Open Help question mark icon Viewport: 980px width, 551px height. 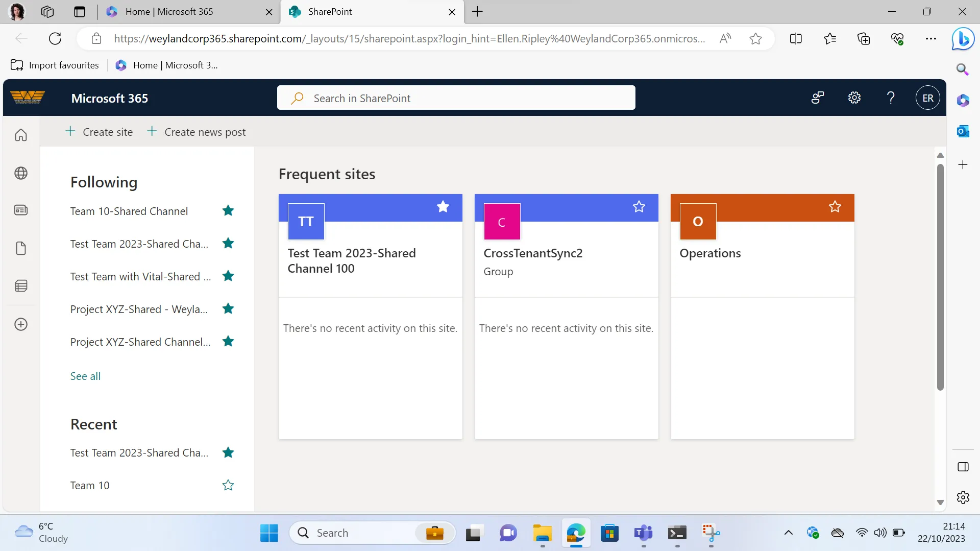(x=891, y=98)
